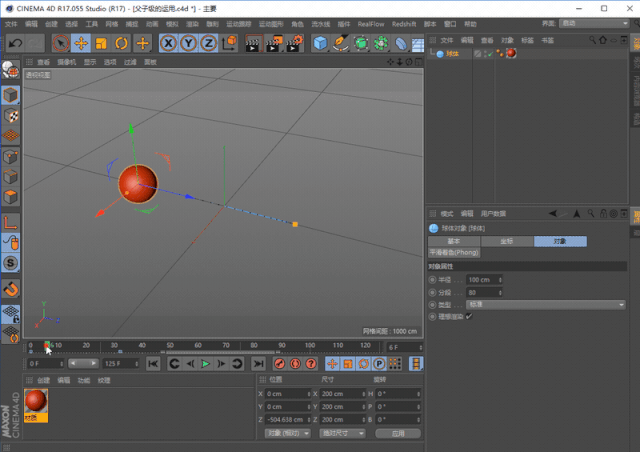Image resolution: width=640 pixels, height=452 pixels.
Task: Activate the Rotate tool
Action: click(121, 43)
